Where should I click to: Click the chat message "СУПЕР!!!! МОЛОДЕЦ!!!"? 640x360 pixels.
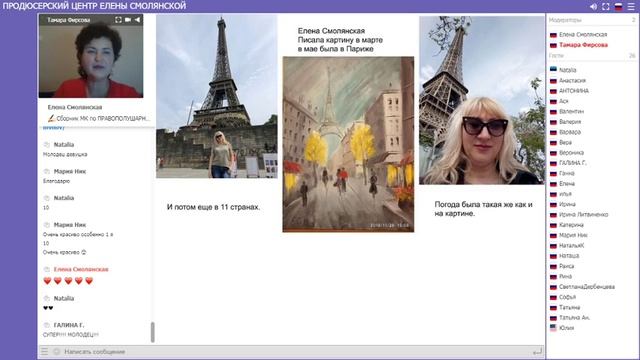point(71,335)
